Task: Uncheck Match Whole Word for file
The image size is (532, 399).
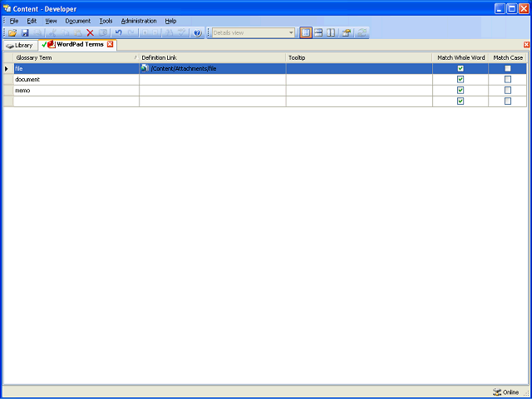Action: point(461,68)
